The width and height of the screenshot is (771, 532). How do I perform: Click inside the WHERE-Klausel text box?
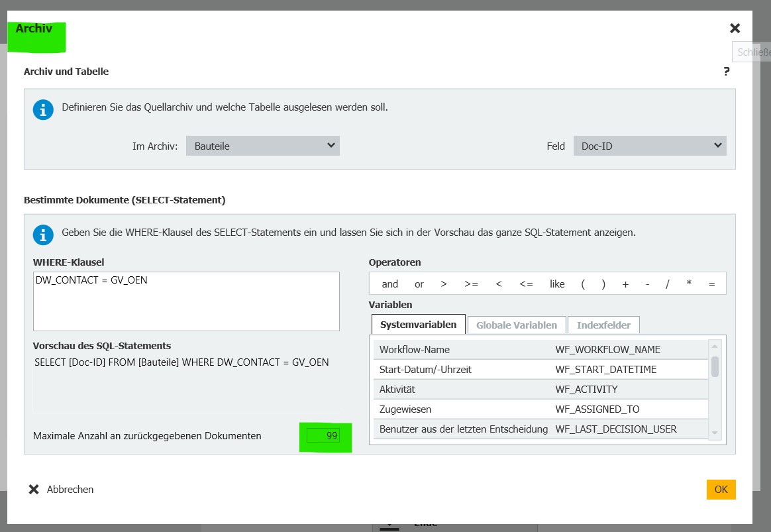tap(186, 301)
